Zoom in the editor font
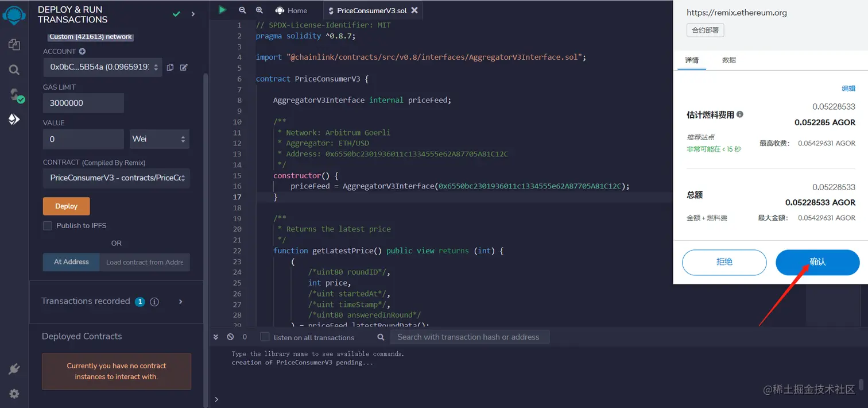Screen dimensions: 868x408 (x=259, y=10)
